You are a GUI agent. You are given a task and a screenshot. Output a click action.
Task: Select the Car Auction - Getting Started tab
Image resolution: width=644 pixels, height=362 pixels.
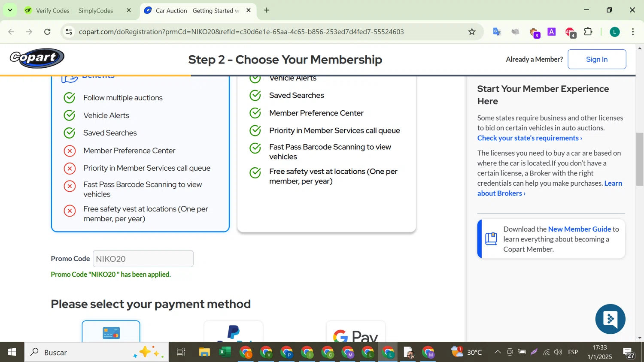(x=197, y=11)
